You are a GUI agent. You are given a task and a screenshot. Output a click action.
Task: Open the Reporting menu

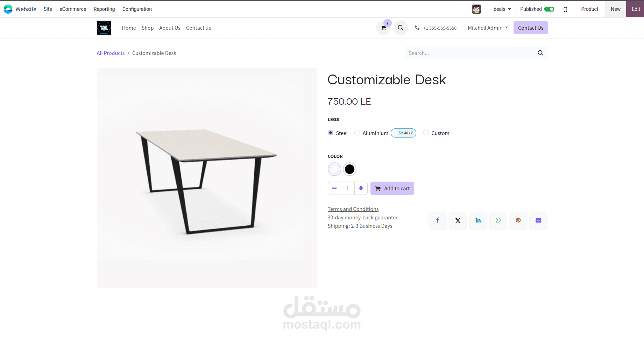pyautogui.click(x=104, y=9)
